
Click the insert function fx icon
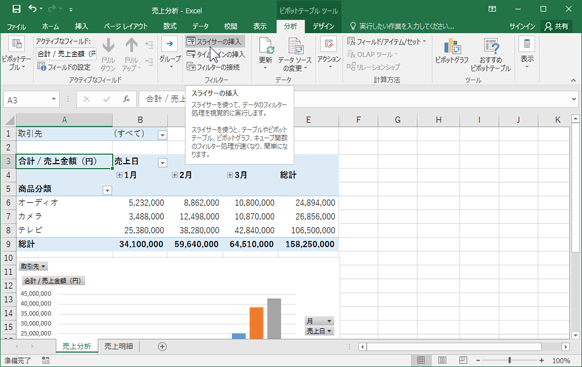[127, 99]
